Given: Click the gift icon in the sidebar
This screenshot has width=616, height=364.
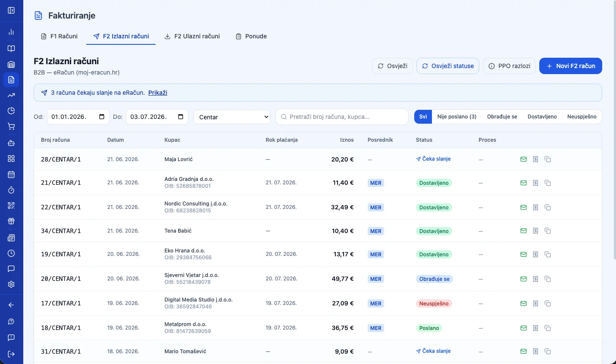Looking at the screenshot, I should pyautogui.click(x=11, y=221).
